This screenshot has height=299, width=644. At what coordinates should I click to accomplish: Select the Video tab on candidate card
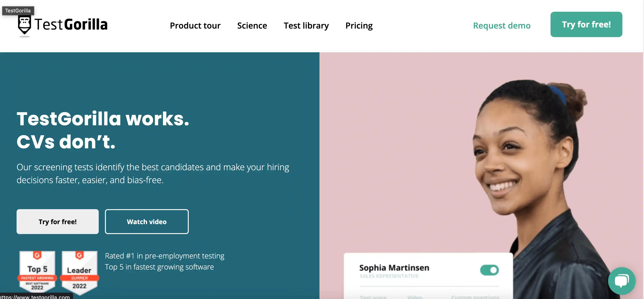[x=415, y=297]
